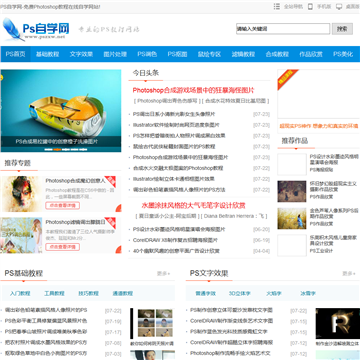Open the 基础教程 nav tab
The image size is (360, 360).
47,54
